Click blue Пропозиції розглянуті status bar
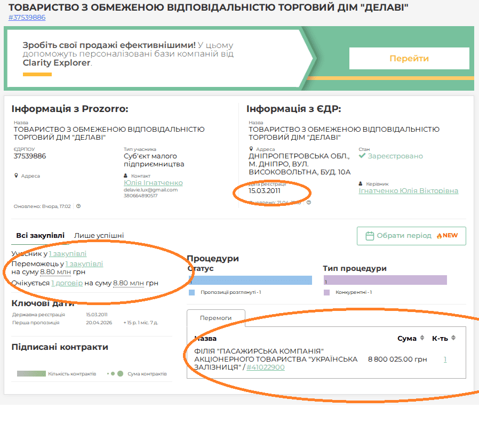This screenshot has height=448, width=479. coord(251,281)
